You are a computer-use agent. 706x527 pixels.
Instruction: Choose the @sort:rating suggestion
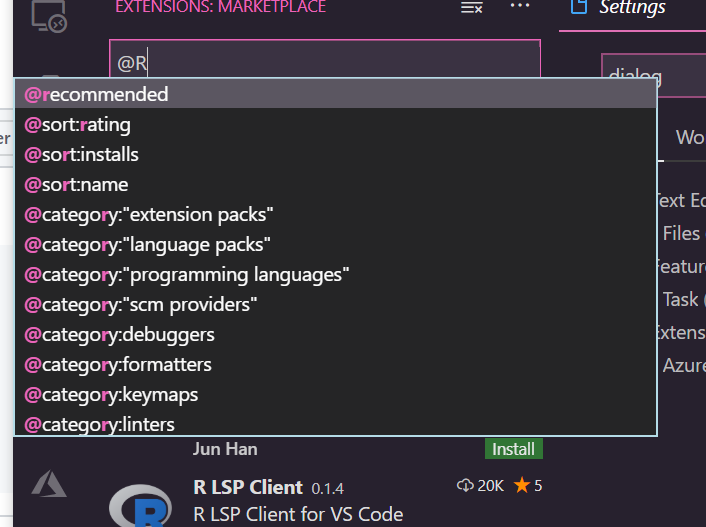point(335,124)
